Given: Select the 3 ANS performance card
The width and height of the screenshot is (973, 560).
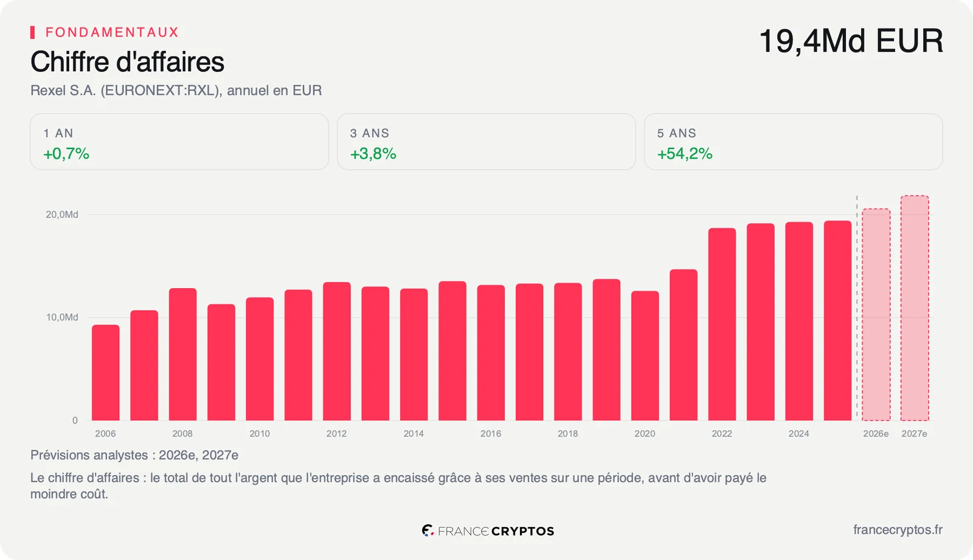Looking at the screenshot, I should click(x=486, y=142).
